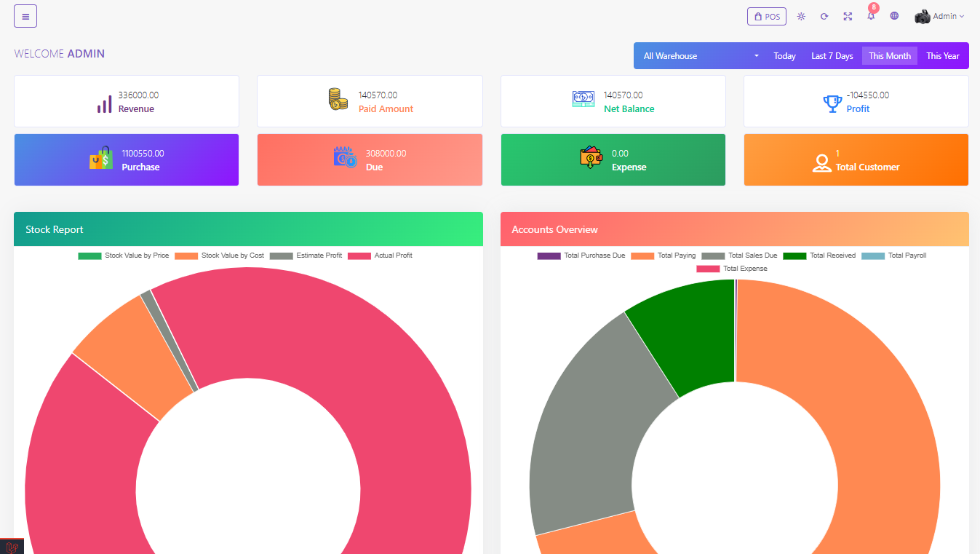
Task: Open the Admin user menu
Action: (x=939, y=16)
